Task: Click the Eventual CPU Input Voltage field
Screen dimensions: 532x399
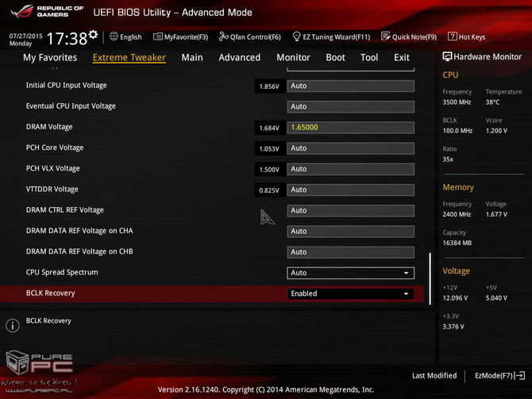Action: point(350,106)
